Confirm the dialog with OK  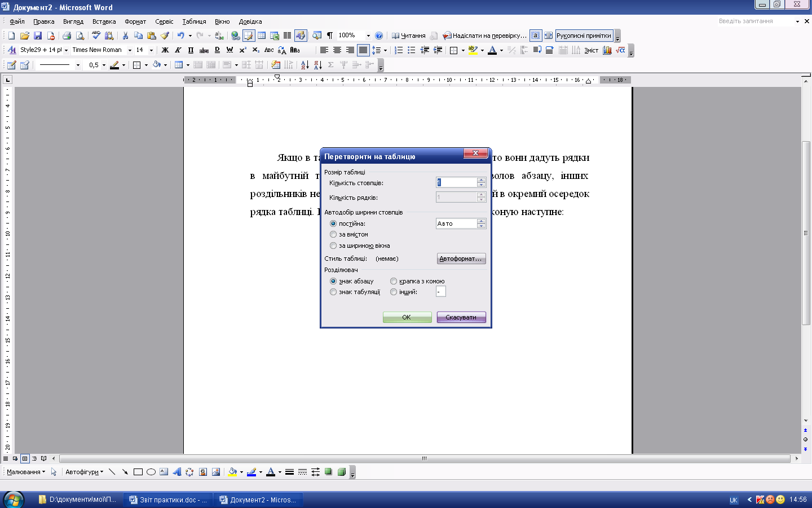(407, 317)
